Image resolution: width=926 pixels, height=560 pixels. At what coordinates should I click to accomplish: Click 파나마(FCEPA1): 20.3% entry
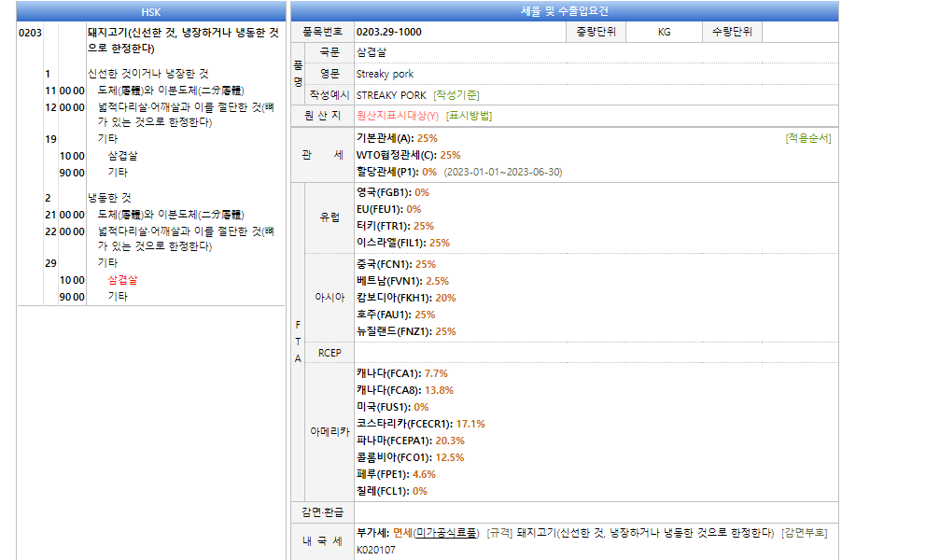(411, 441)
